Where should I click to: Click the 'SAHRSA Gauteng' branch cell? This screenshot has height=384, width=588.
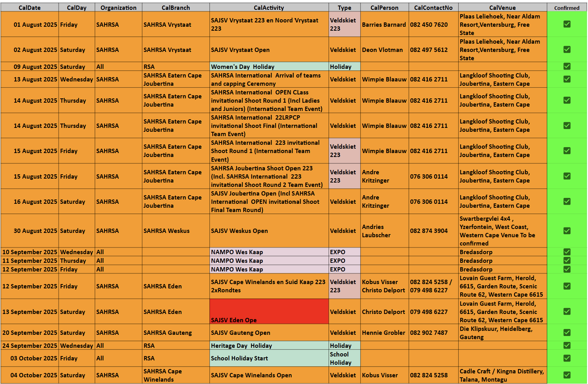coord(176,332)
